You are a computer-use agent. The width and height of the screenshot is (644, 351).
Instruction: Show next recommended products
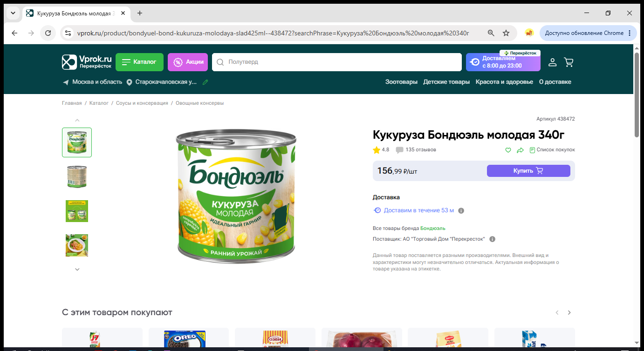coord(569,312)
